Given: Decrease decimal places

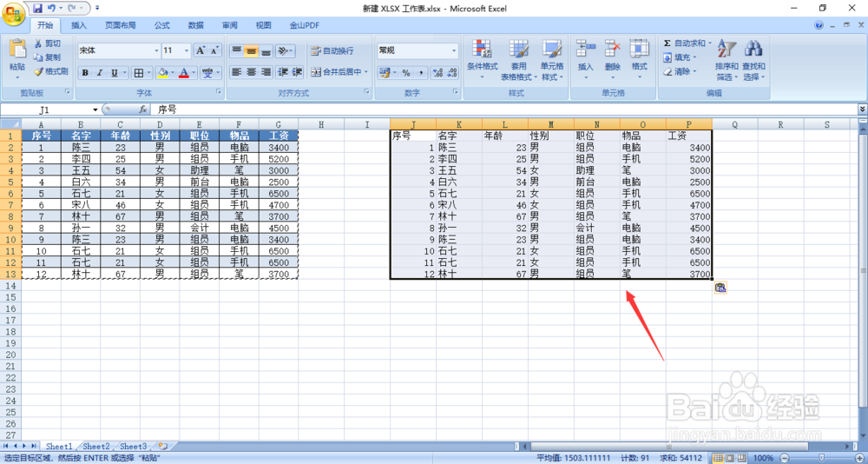Looking at the screenshot, I should pos(452,73).
